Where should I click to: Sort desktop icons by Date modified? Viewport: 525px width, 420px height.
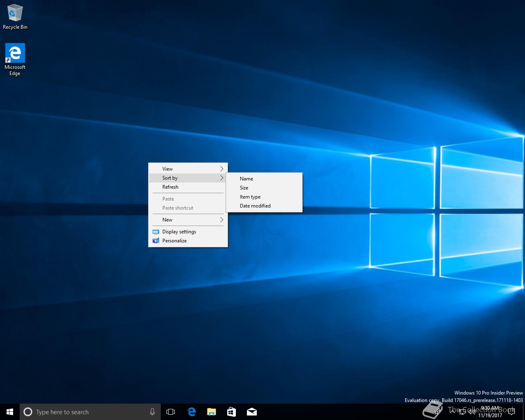(255, 206)
